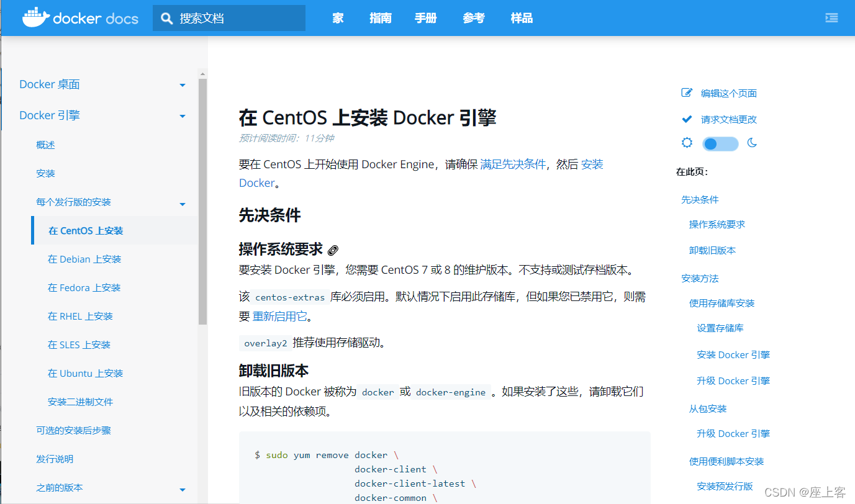Viewport: 855px width, 504px height.
Task: Expand the 之前的版本 arrow
Action: (x=183, y=490)
